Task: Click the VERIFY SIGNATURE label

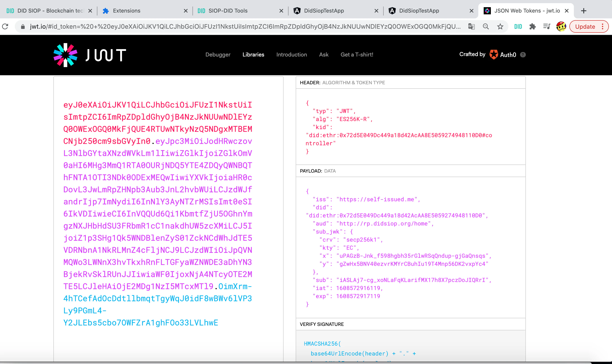Action: 321,324
